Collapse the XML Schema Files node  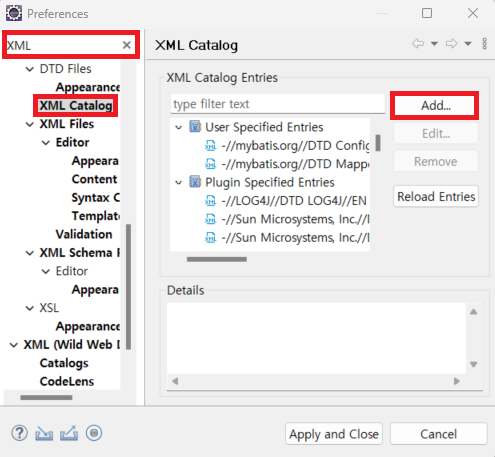point(30,253)
